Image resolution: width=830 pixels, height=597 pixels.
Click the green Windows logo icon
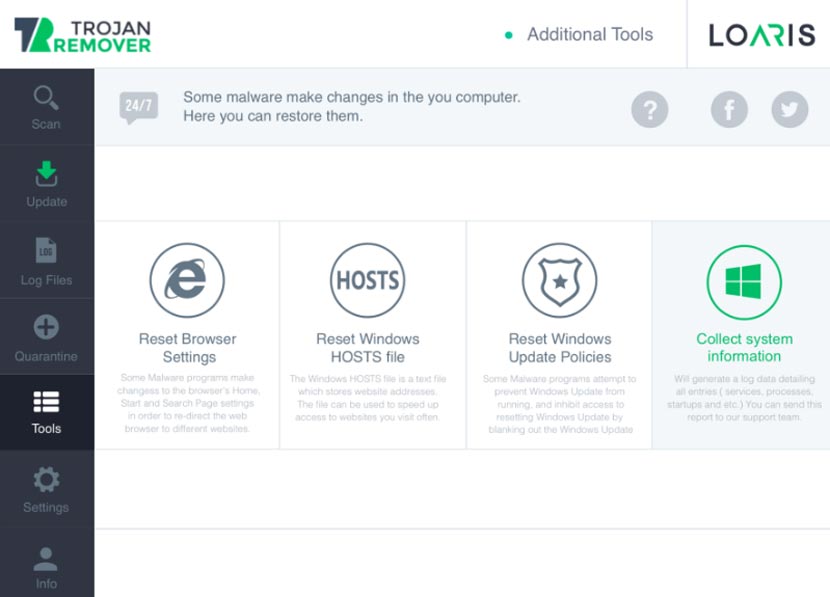coord(745,281)
